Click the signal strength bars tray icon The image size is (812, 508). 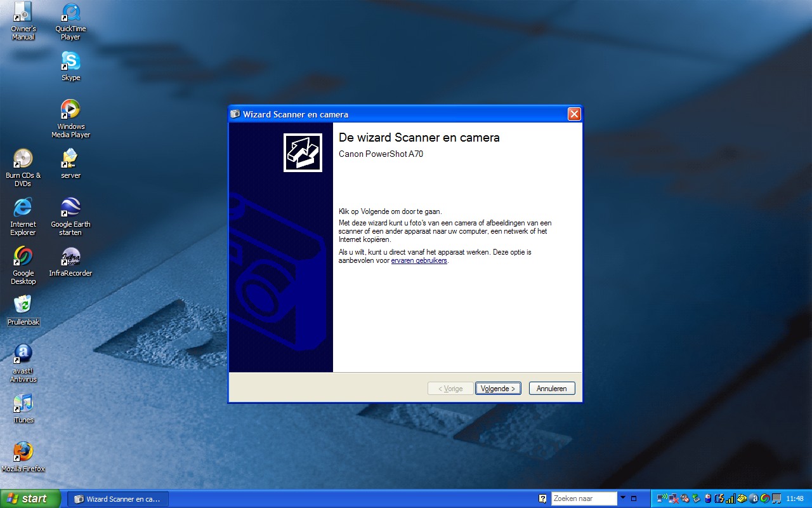pyautogui.click(x=731, y=498)
